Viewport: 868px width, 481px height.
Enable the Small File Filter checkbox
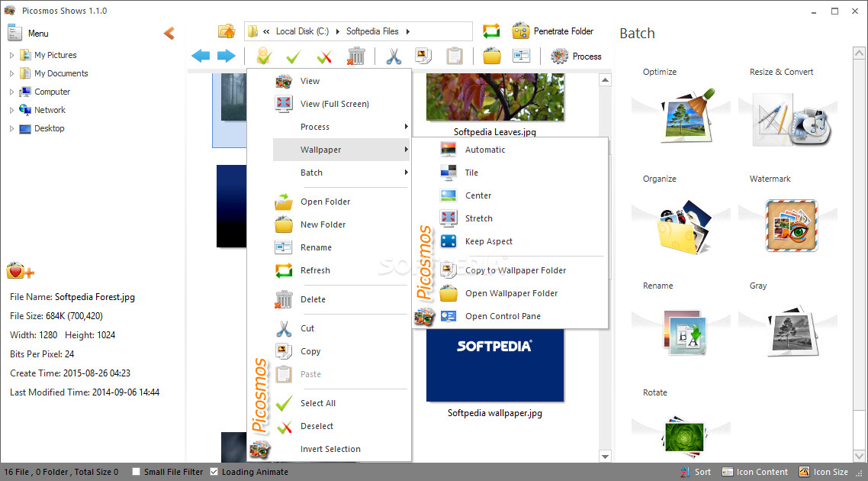[x=137, y=472]
